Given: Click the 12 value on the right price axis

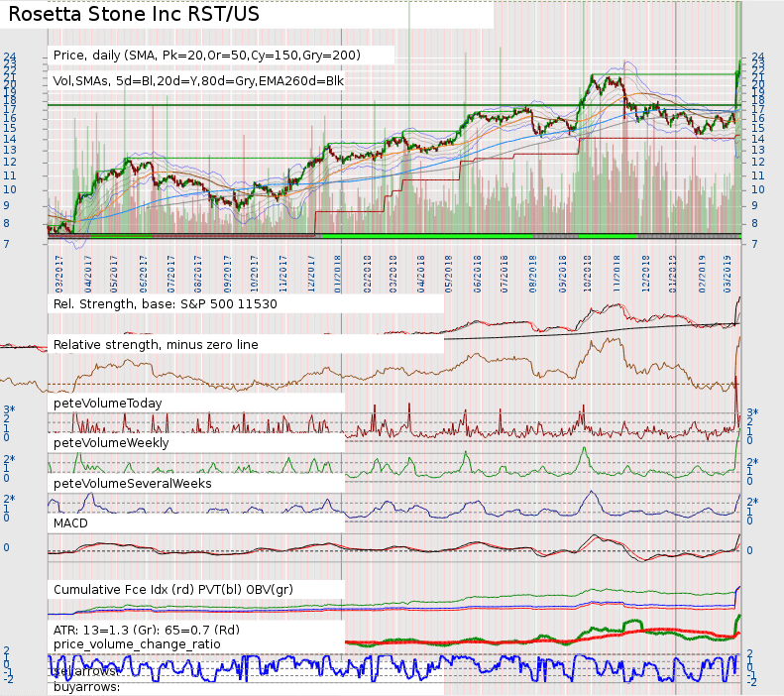Looking at the screenshot, I should click(758, 162).
